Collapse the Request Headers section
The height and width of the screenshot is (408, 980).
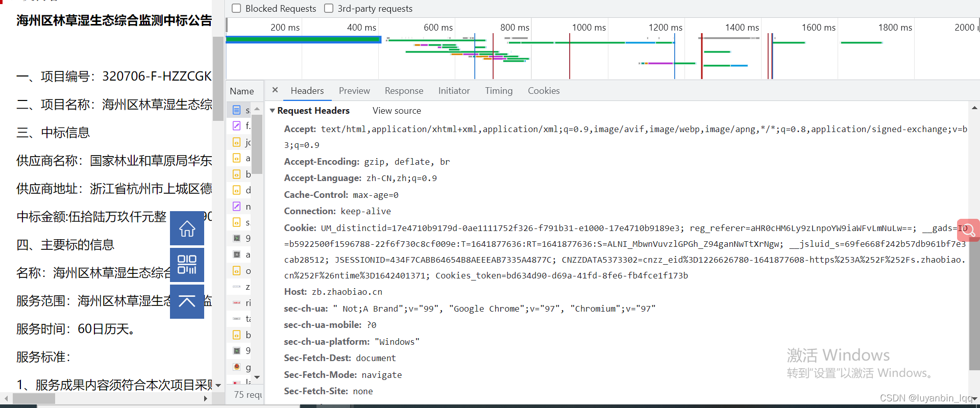click(273, 111)
